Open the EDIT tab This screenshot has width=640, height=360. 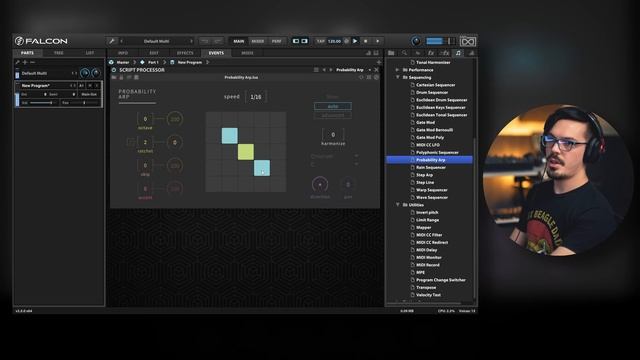[x=154, y=53]
